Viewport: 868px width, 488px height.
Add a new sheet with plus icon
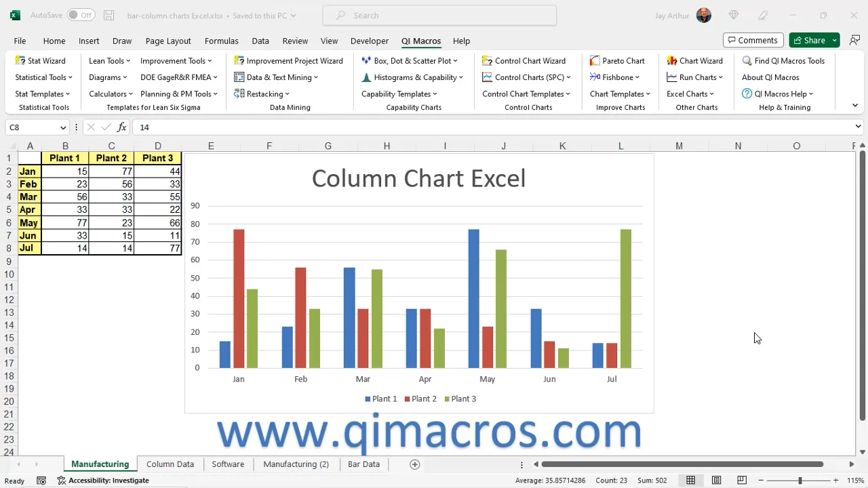pyautogui.click(x=415, y=464)
